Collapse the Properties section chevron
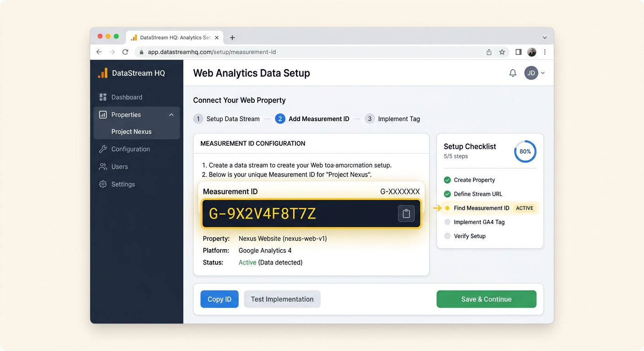The width and height of the screenshot is (644, 351). 172,115
